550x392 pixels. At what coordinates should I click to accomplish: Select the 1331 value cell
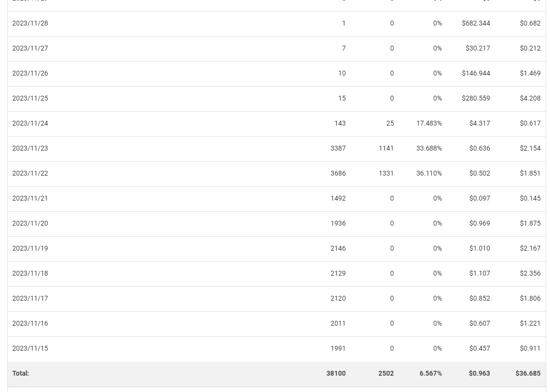386,173
